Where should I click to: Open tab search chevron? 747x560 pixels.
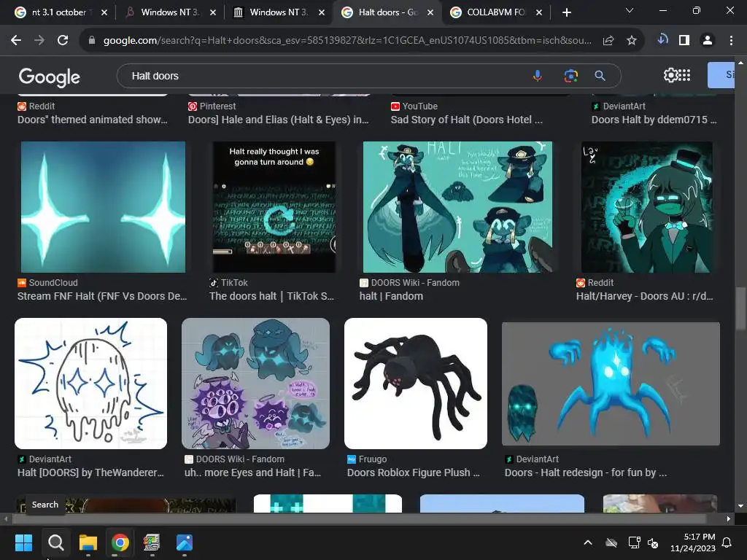pyautogui.click(x=630, y=10)
